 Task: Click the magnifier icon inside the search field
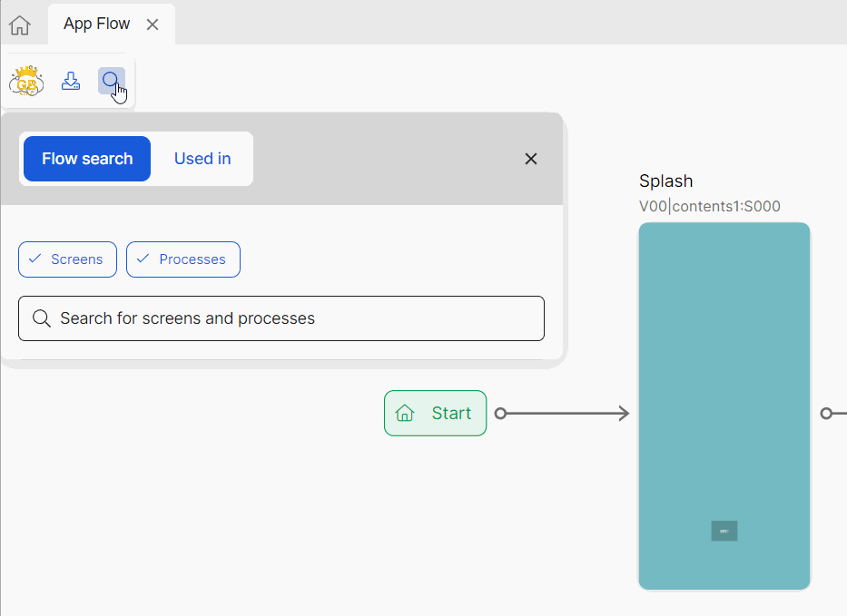coord(41,318)
